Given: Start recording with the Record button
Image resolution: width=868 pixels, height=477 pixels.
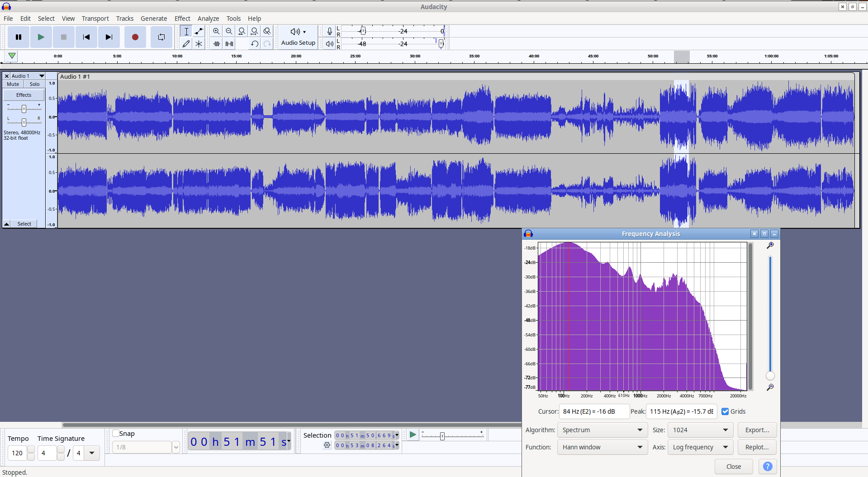Looking at the screenshot, I should tap(135, 37).
